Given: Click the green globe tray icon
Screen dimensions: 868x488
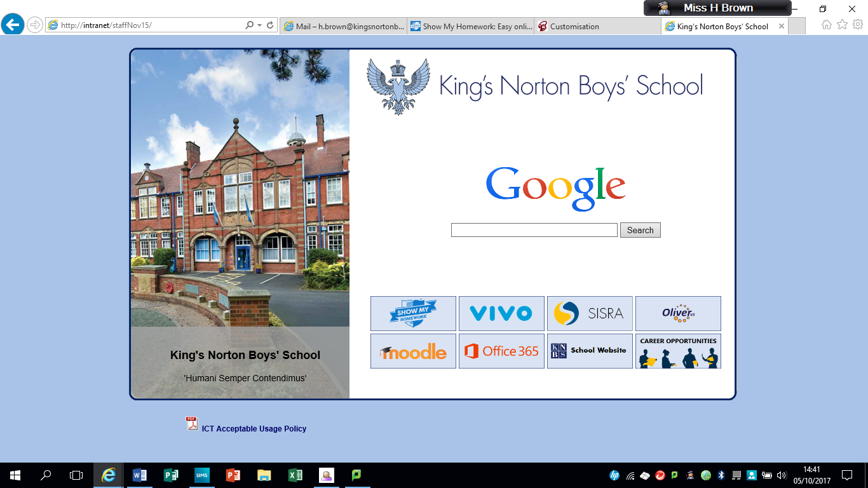Looking at the screenshot, I should (706, 475).
